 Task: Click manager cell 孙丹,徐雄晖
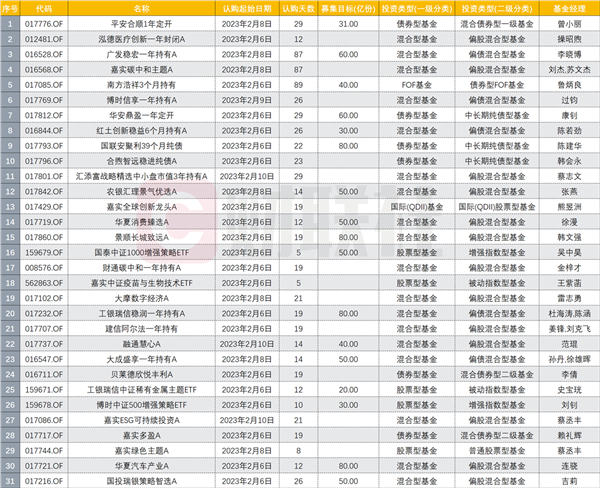pyautogui.click(x=569, y=359)
